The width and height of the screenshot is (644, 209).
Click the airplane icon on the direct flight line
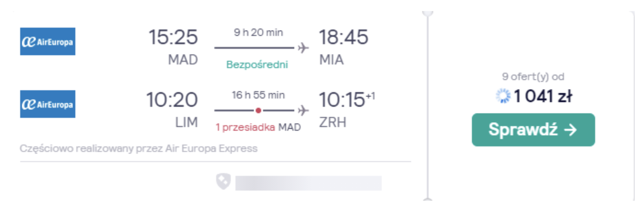(303, 48)
